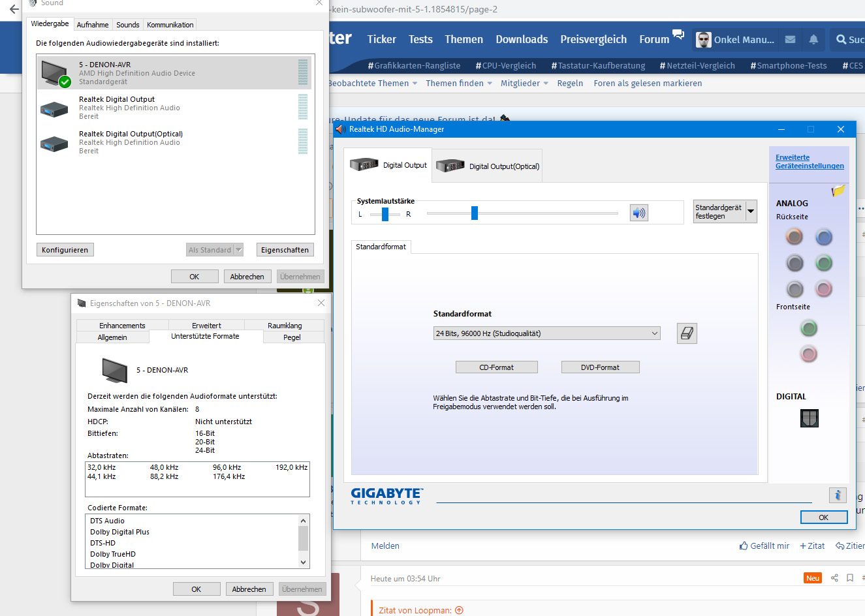Click the browser back arrow

click(14, 9)
